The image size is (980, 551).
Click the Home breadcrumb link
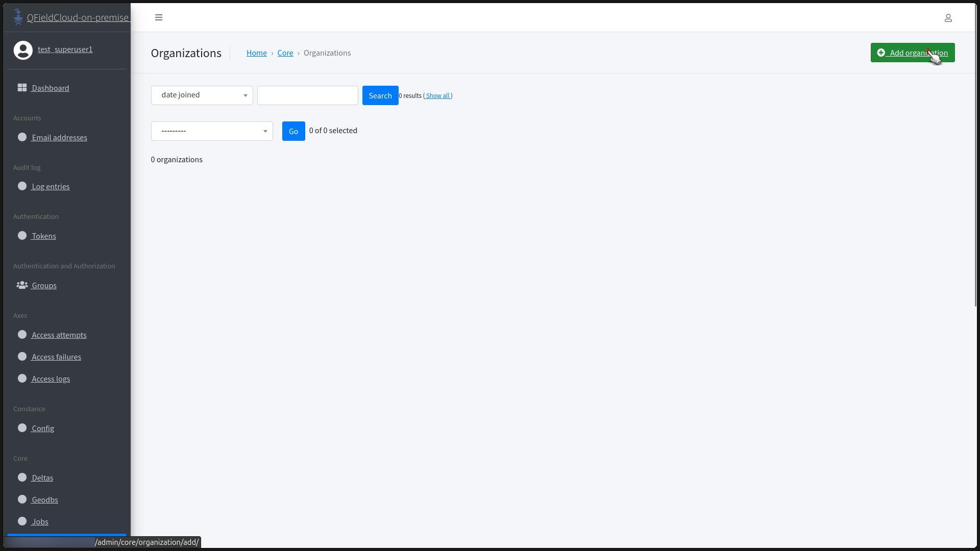click(x=256, y=53)
